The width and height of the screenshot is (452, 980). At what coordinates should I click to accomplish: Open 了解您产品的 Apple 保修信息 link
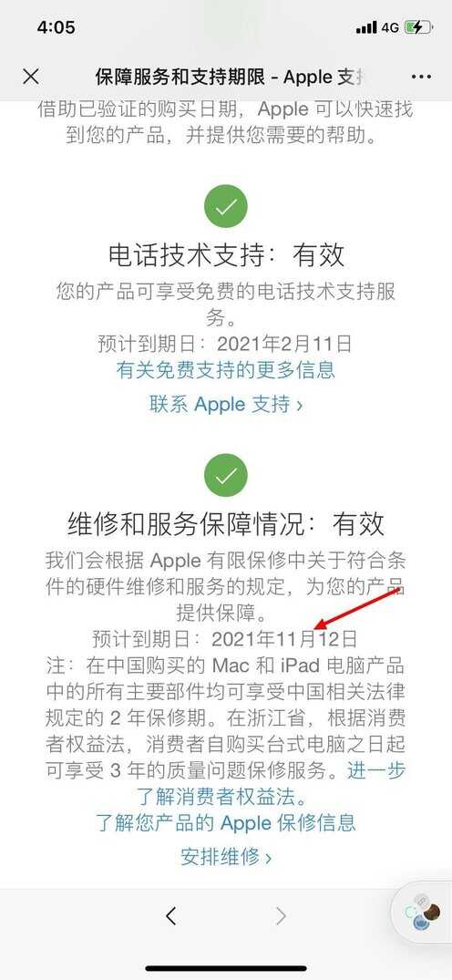226,822
